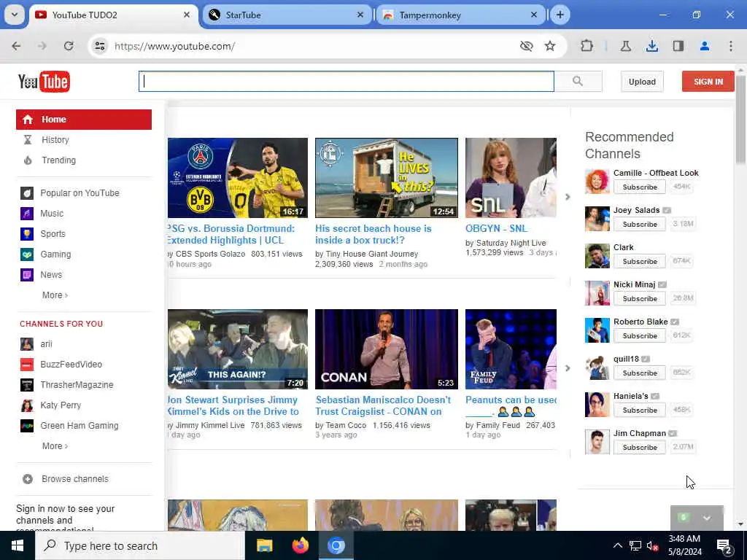The width and height of the screenshot is (747, 560).
Task: Open site information settings icon
Action: pos(99,46)
